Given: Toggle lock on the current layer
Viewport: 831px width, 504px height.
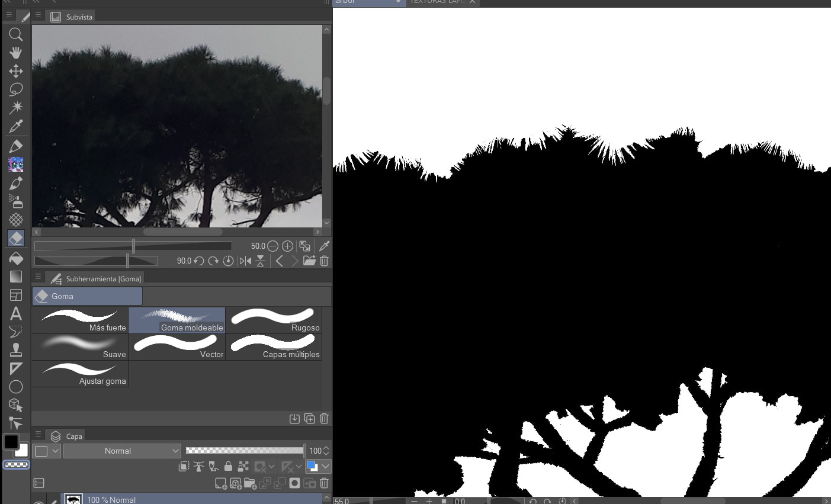Looking at the screenshot, I should coord(228,467).
